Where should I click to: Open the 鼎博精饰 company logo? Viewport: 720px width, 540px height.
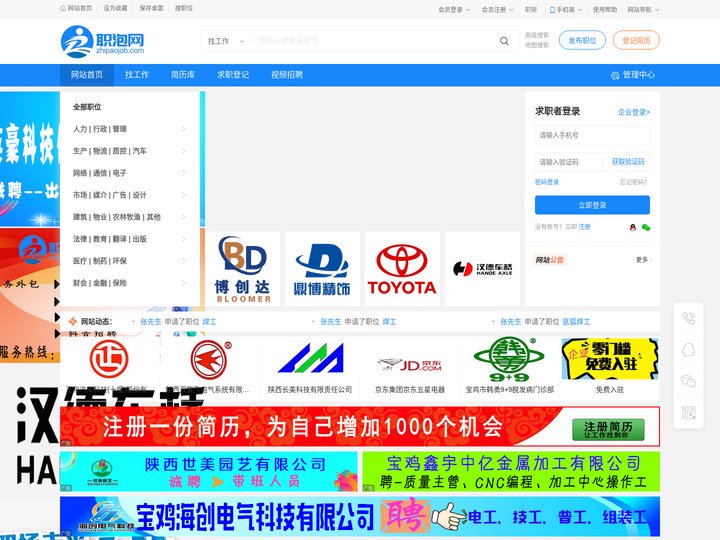coord(322,269)
